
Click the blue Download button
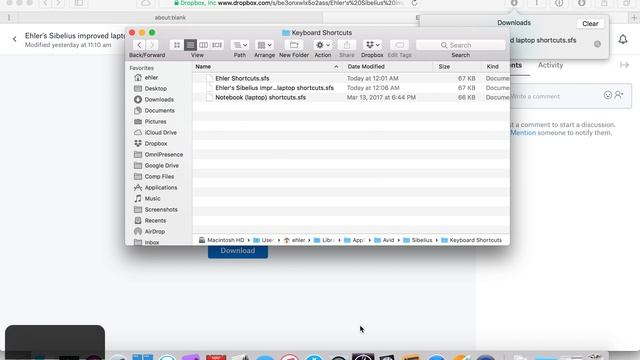tap(238, 251)
